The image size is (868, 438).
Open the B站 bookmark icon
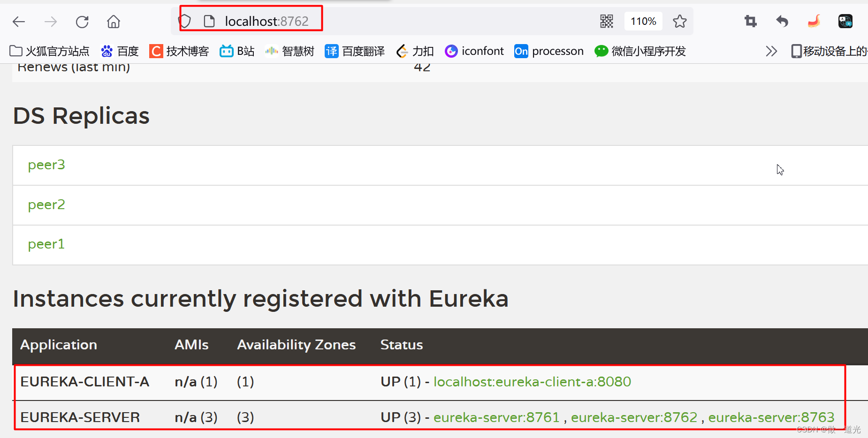pos(226,51)
